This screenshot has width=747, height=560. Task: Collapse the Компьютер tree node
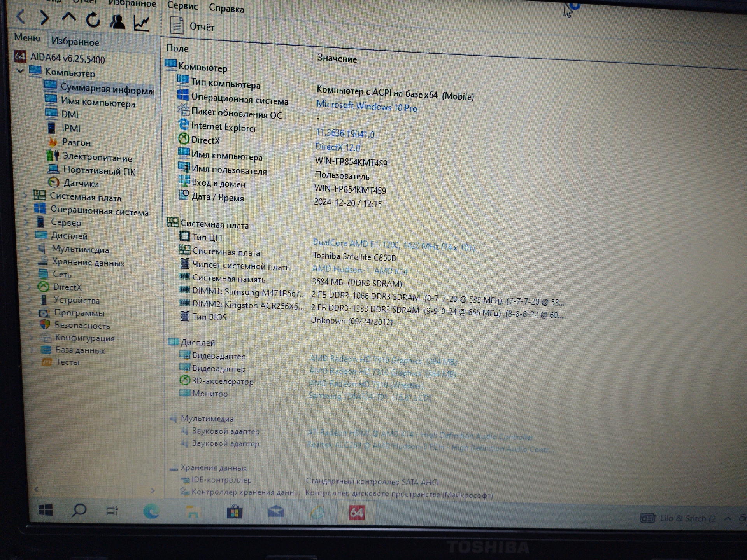pyautogui.click(x=20, y=71)
